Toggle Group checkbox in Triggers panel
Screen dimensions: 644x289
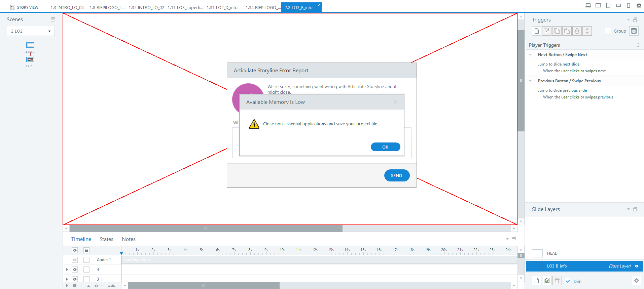[x=608, y=31]
